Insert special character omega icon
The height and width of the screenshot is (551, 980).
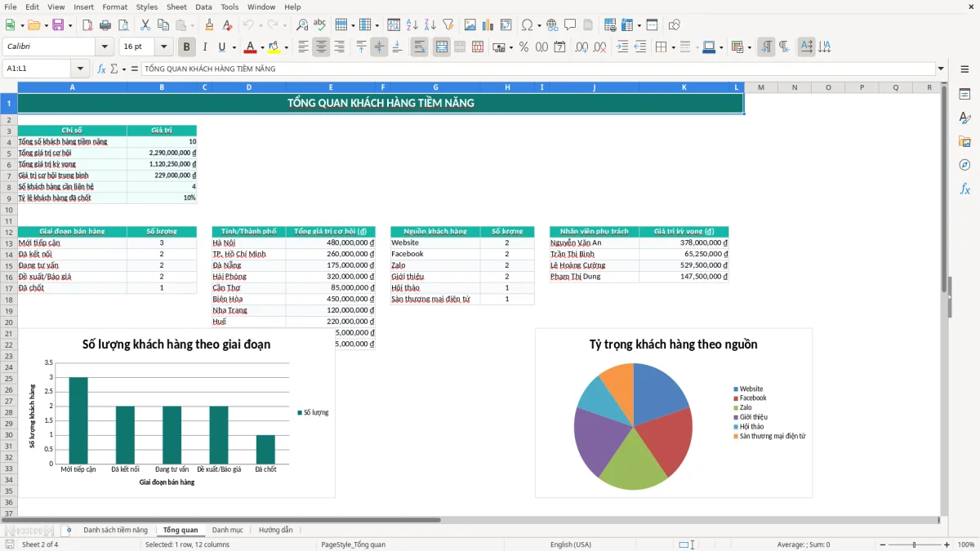(x=528, y=25)
